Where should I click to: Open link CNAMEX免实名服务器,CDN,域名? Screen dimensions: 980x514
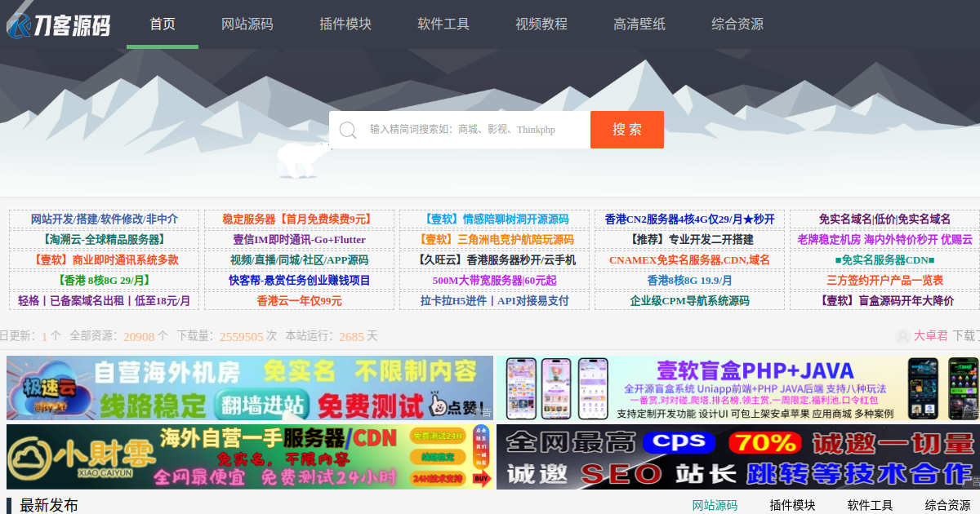tap(689, 260)
